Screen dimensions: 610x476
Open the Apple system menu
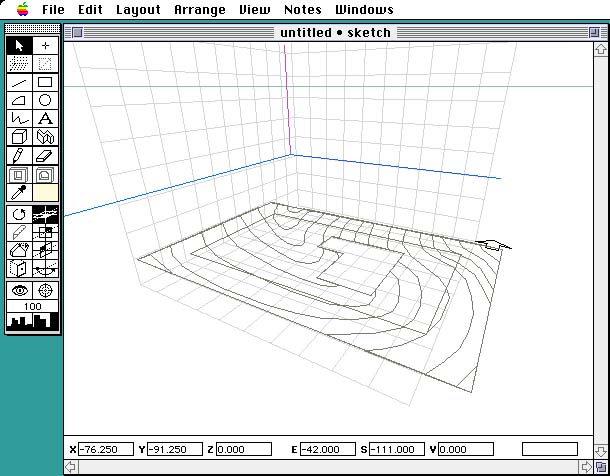[x=22, y=9]
